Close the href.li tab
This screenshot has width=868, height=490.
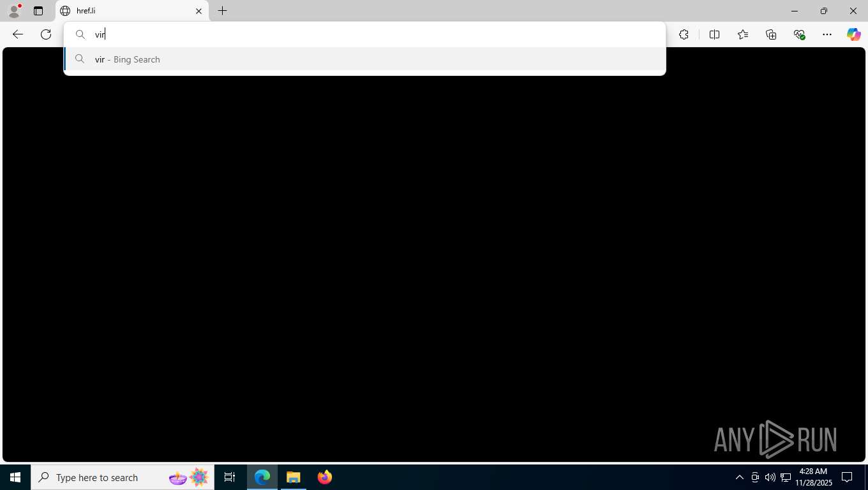(198, 11)
